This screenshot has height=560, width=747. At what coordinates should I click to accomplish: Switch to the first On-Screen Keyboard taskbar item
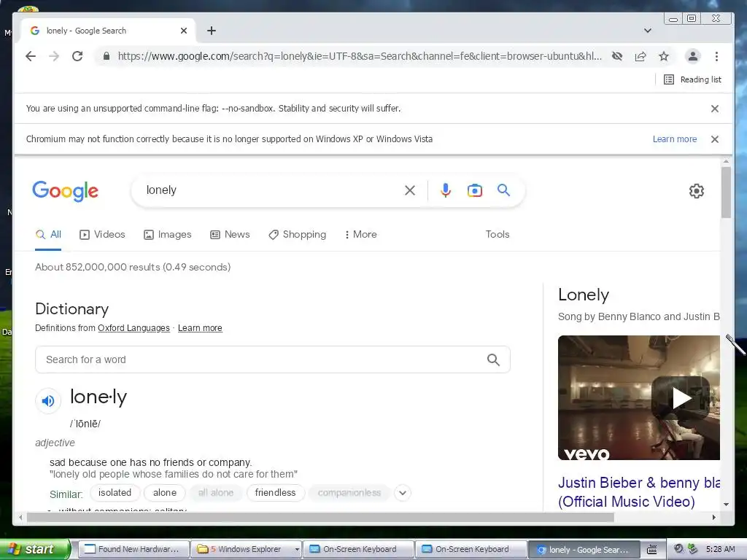[358, 549]
